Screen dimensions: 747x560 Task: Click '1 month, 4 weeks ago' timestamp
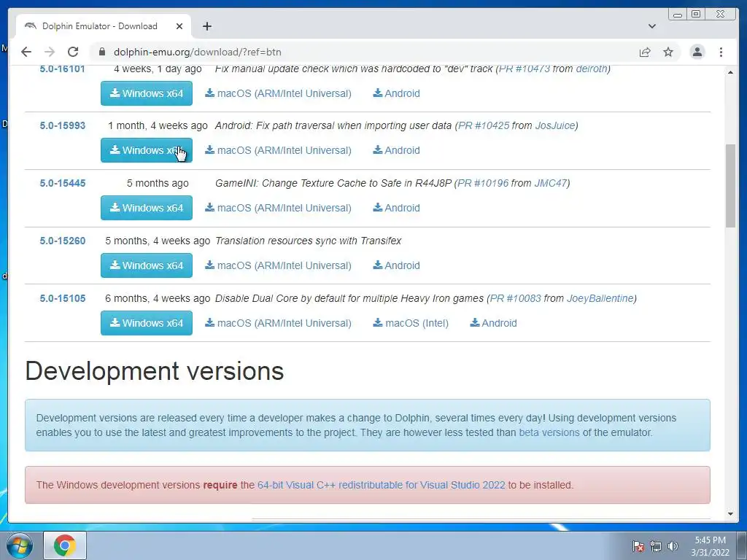(x=158, y=125)
